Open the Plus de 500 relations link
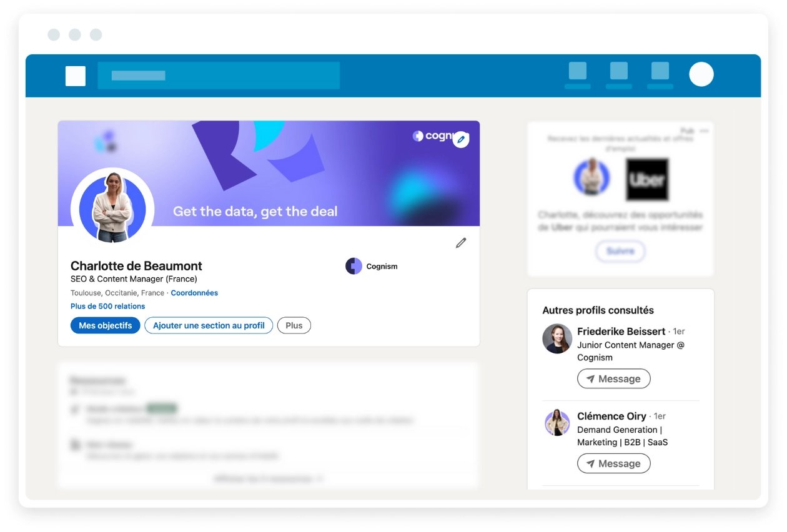Image resolution: width=787 pixels, height=532 pixels. 107,307
